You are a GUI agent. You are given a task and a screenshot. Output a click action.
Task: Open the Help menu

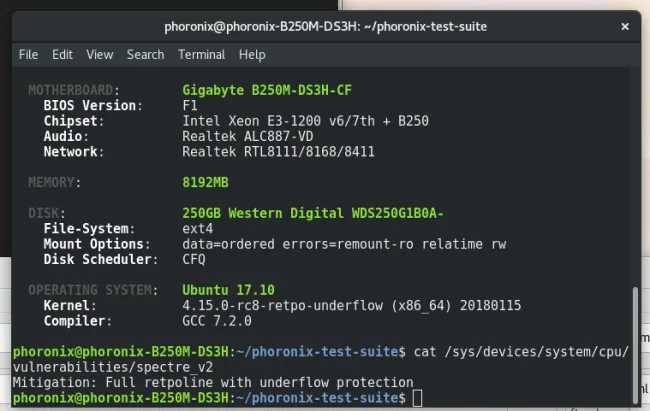click(252, 55)
